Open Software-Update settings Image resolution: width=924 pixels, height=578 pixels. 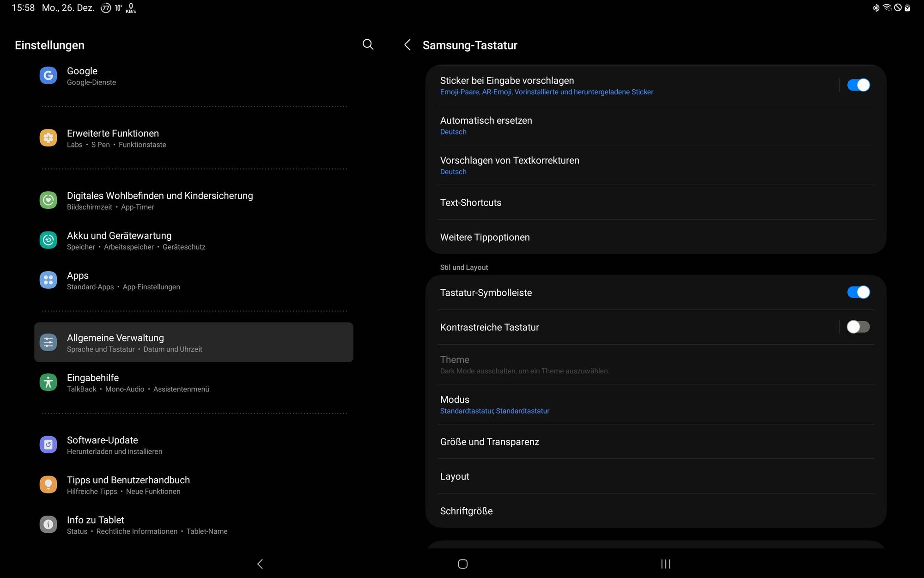[x=194, y=445]
